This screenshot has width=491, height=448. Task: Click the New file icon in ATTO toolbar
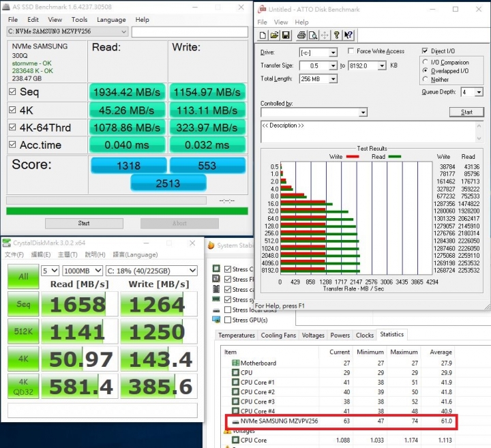tap(263, 35)
